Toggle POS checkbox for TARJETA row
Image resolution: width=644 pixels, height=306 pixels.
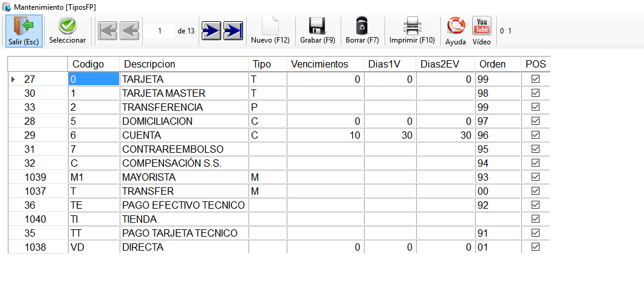(x=535, y=79)
